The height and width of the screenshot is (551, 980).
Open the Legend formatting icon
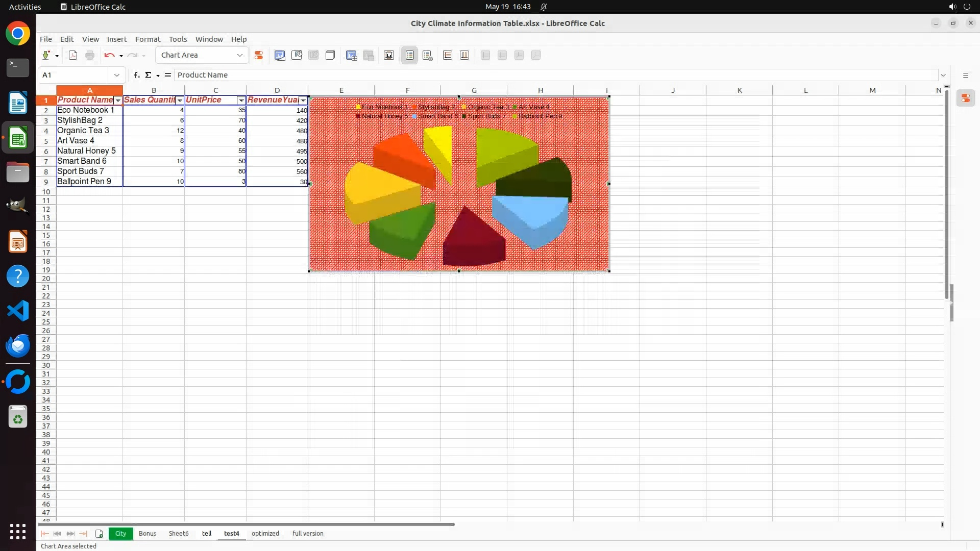pos(428,55)
